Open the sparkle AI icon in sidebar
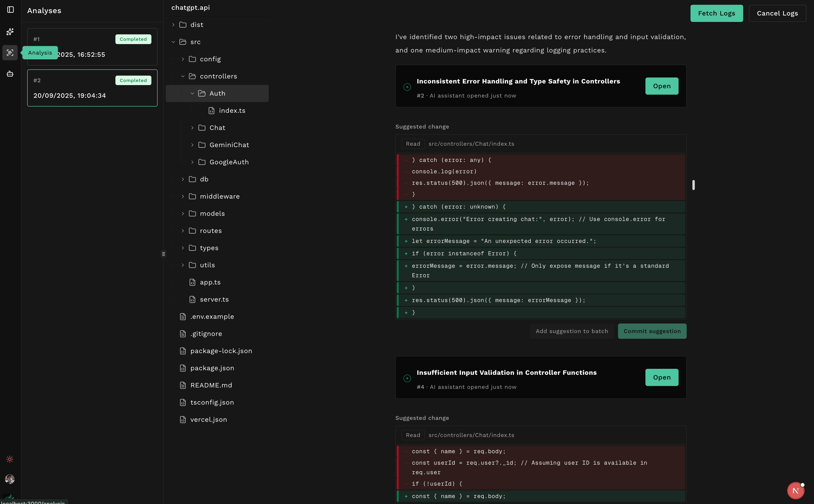Viewport: 814px width, 504px height. click(10, 32)
